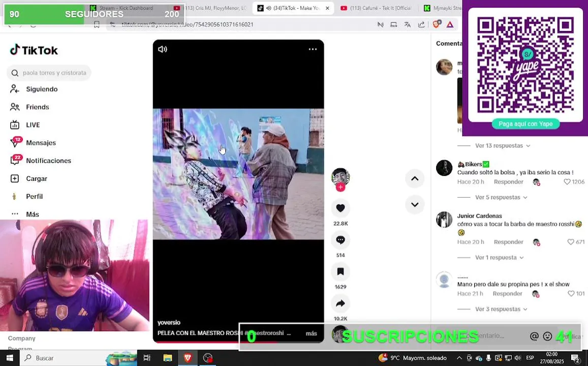
Task: Open Bikers profile avatar
Action: [x=444, y=168]
